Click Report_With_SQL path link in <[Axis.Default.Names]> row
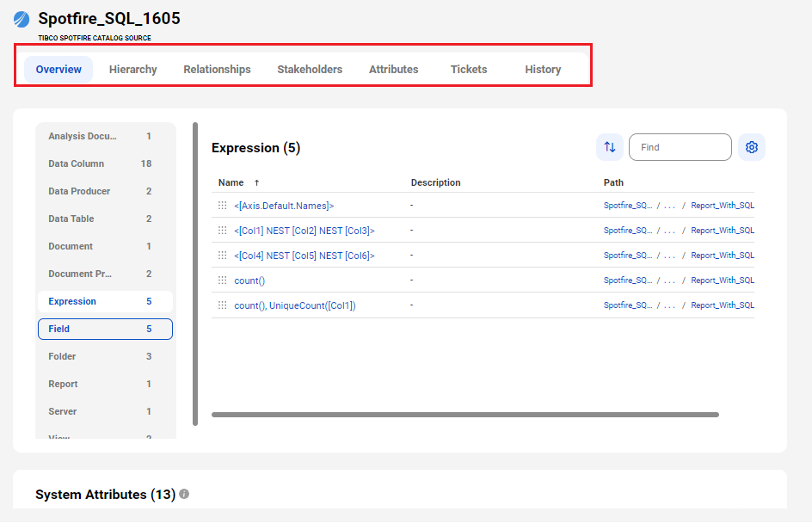Screen dimensions: 812x530 (x=723, y=205)
